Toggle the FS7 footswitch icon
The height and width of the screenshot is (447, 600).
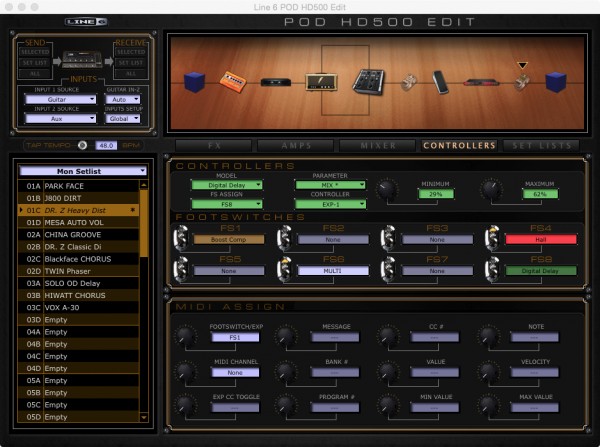click(388, 269)
